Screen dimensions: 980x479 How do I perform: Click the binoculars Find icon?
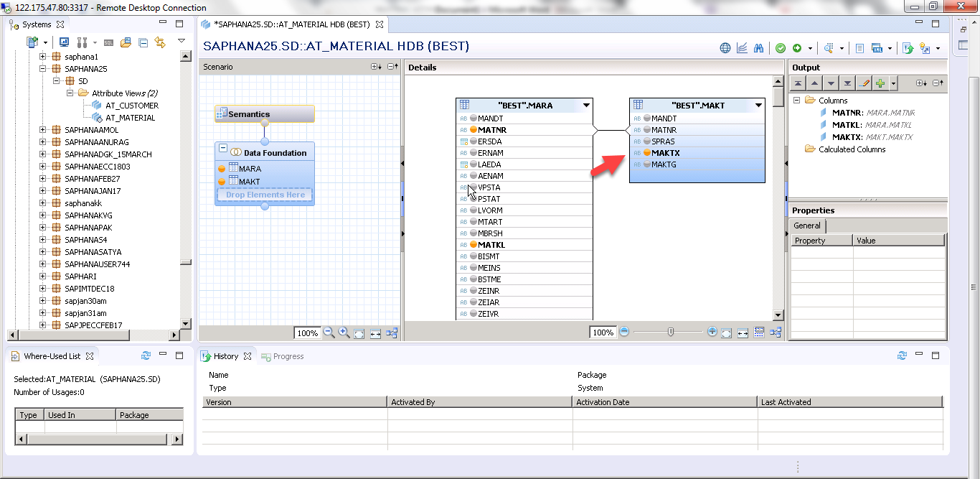(758, 48)
